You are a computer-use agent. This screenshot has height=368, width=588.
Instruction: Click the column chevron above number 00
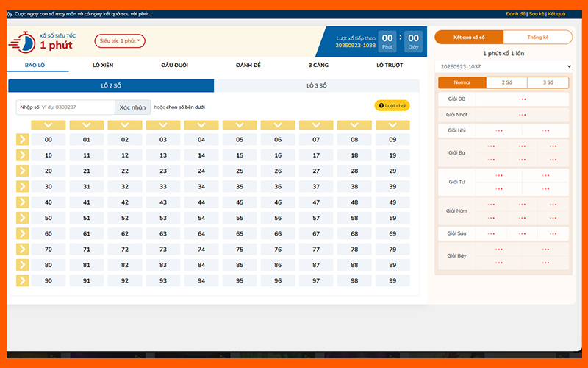pyautogui.click(x=49, y=125)
